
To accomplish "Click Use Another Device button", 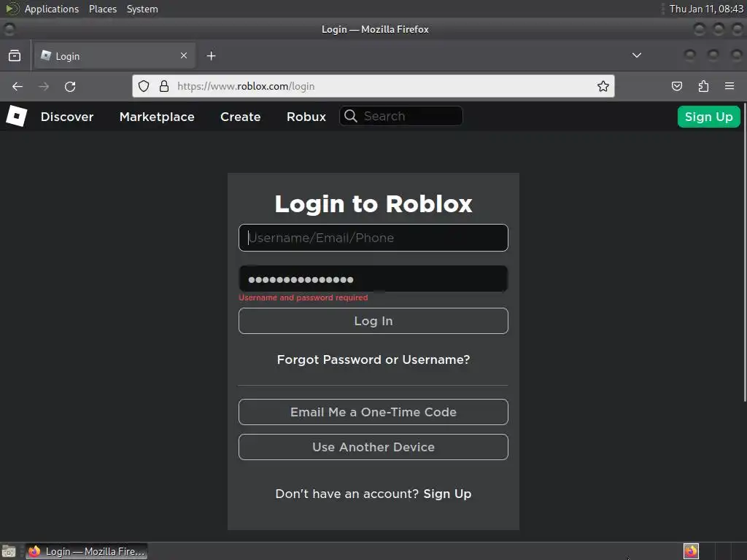I will click(373, 447).
